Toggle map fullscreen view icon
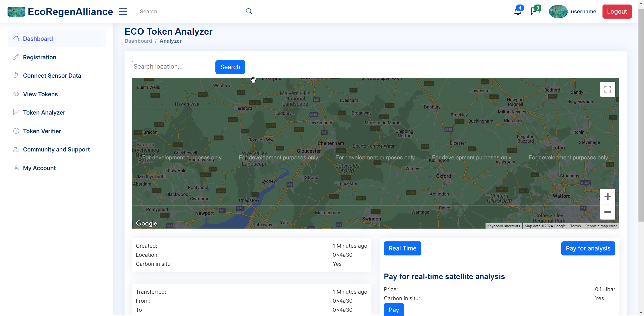Viewport: 644px width, 316px height. tap(608, 89)
